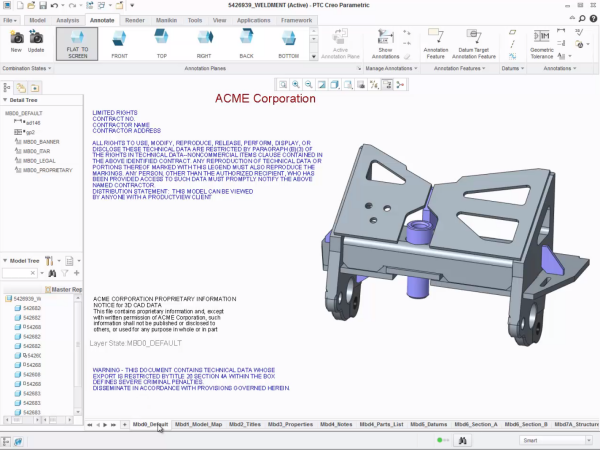Click the binoculars icon in status bar
This screenshot has height=450, width=600.
(x=463, y=440)
